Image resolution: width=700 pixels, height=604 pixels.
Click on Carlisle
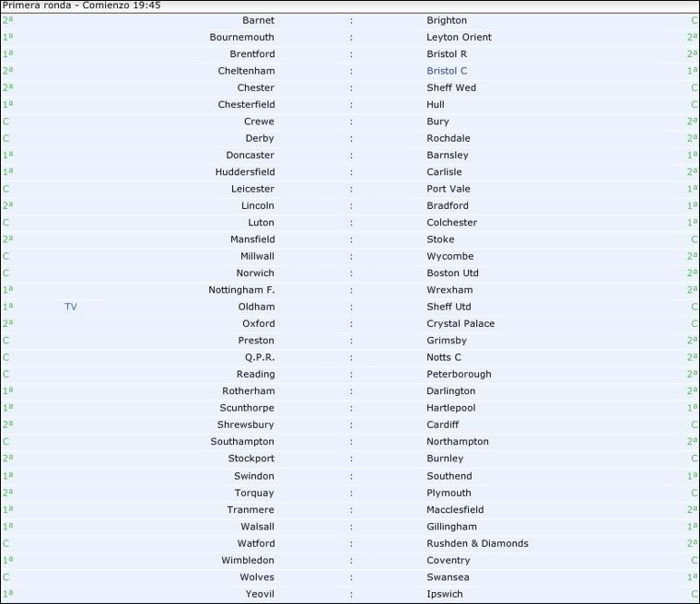point(444,172)
